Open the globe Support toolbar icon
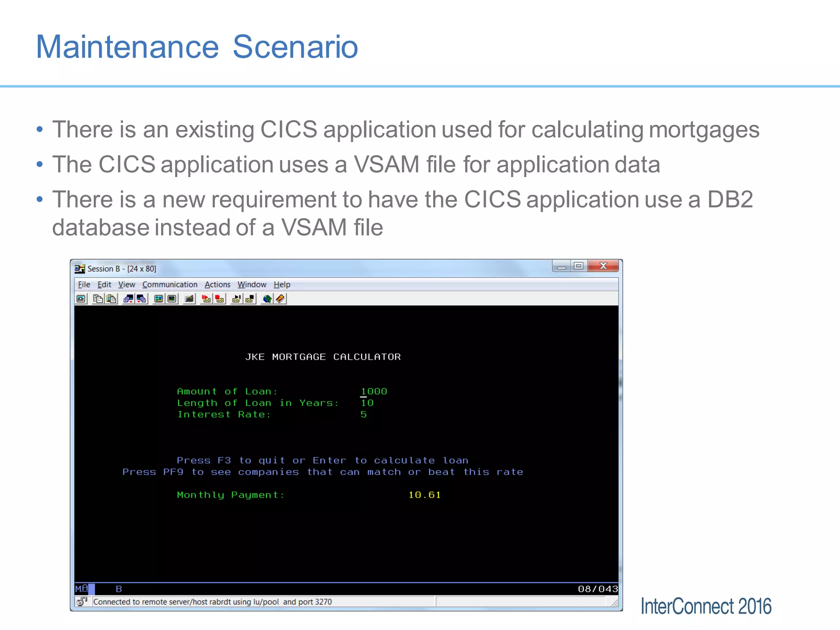Screen dimensions: 840x630 [x=267, y=299]
